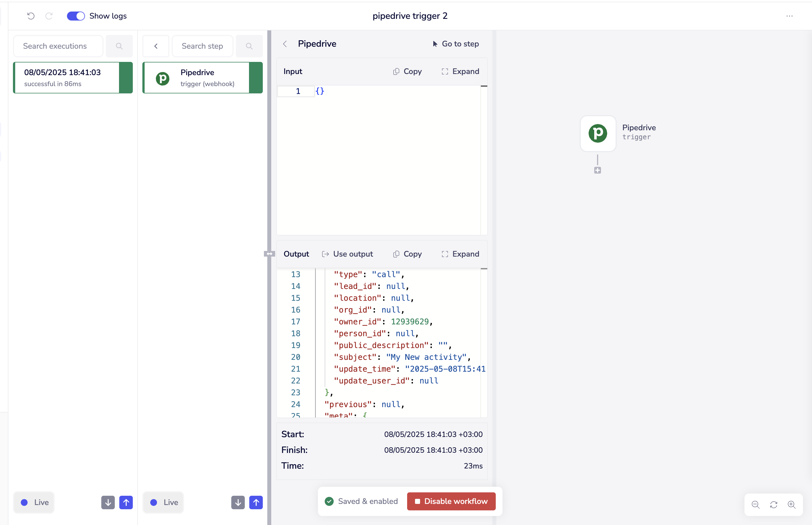Expand the Input JSON panel
The image size is (812, 525).
pos(460,71)
